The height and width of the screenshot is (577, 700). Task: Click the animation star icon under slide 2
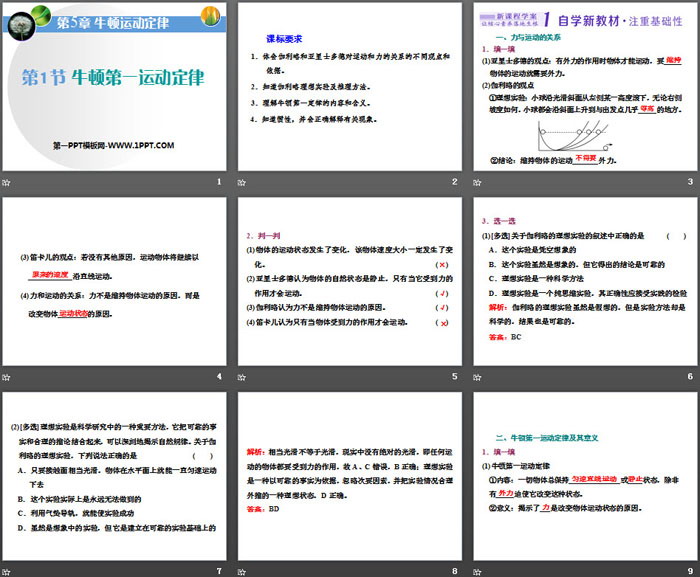tap(243, 182)
